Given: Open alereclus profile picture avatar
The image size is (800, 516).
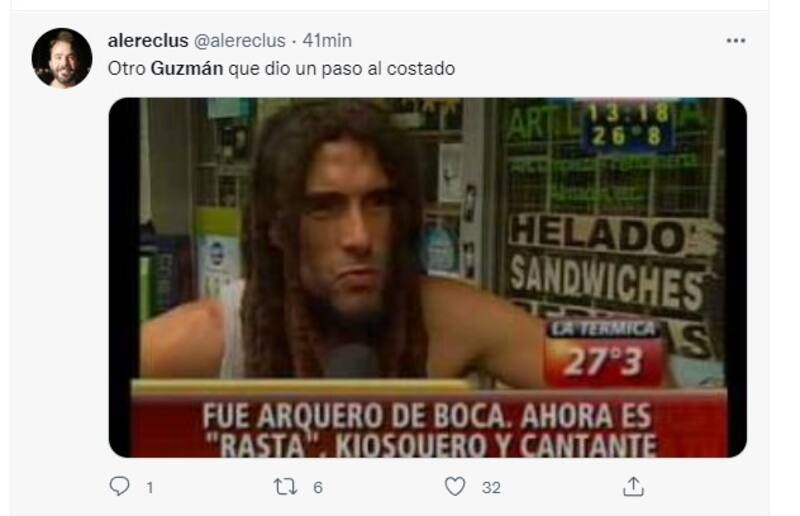Looking at the screenshot, I should tap(62, 58).
